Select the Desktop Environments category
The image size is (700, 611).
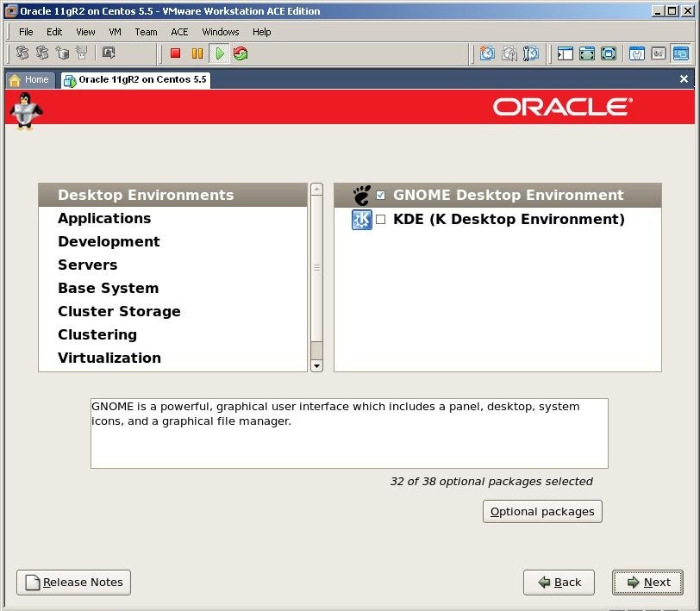(172, 195)
